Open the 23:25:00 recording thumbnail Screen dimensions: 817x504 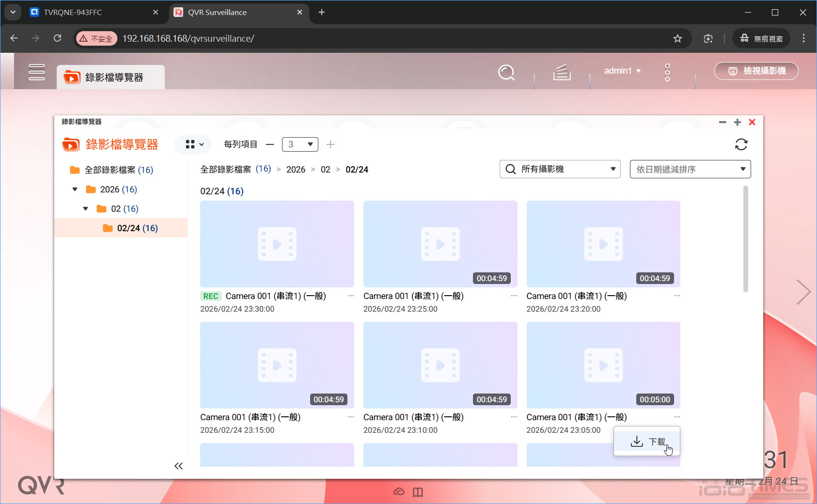[440, 244]
